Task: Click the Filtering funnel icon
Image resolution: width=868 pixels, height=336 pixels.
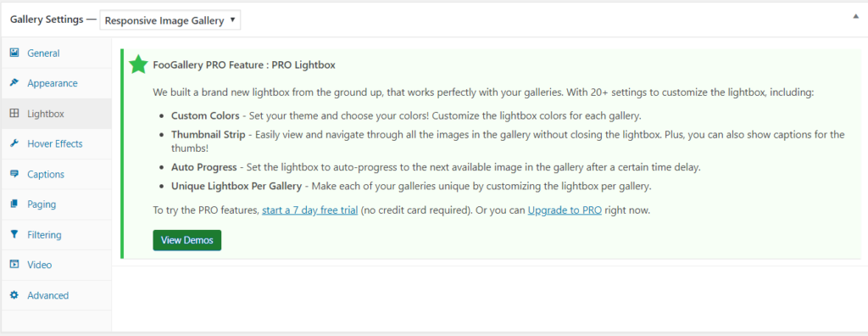Action: (x=14, y=234)
